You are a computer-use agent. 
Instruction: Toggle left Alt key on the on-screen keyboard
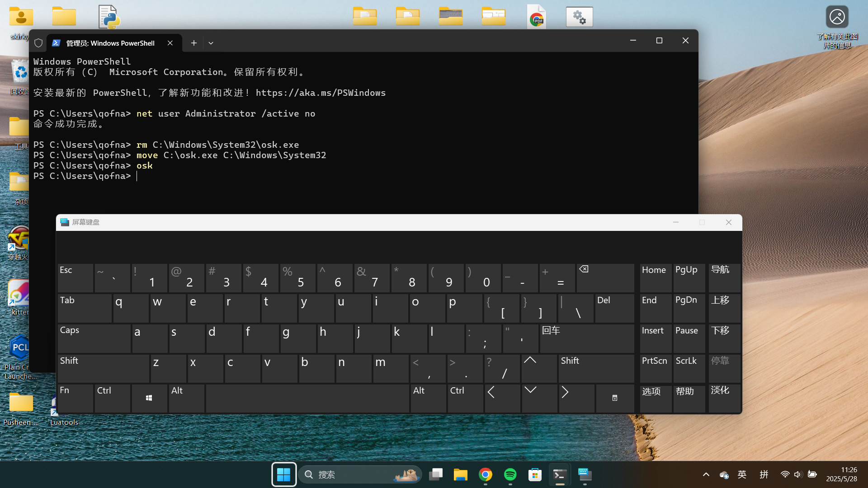tap(187, 398)
